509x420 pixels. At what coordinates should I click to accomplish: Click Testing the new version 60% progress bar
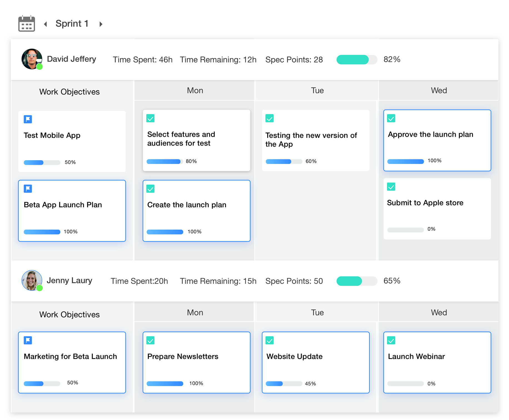click(x=284, y=161)
